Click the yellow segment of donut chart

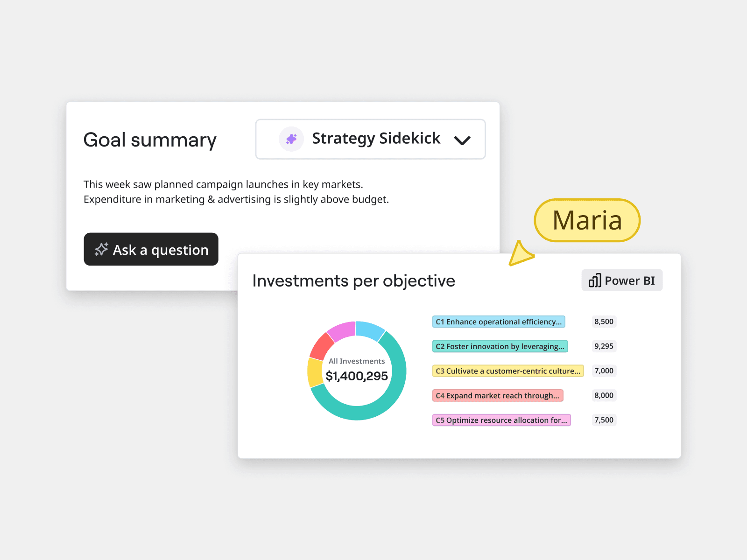tap(315, 372)
